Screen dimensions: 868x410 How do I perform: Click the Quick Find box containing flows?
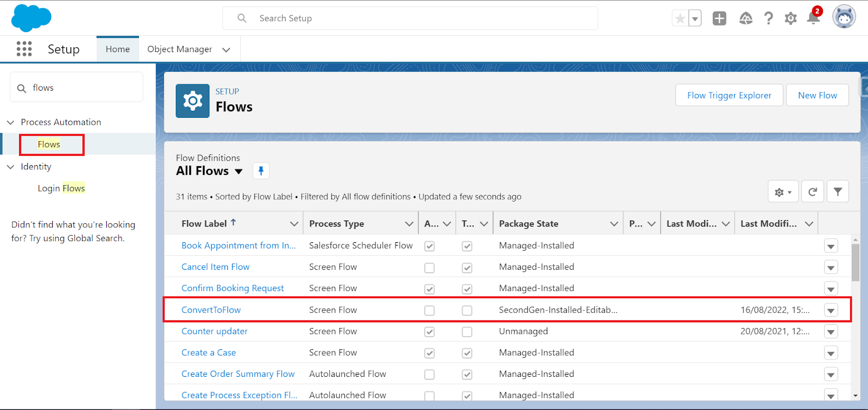(x=76, y=87)
